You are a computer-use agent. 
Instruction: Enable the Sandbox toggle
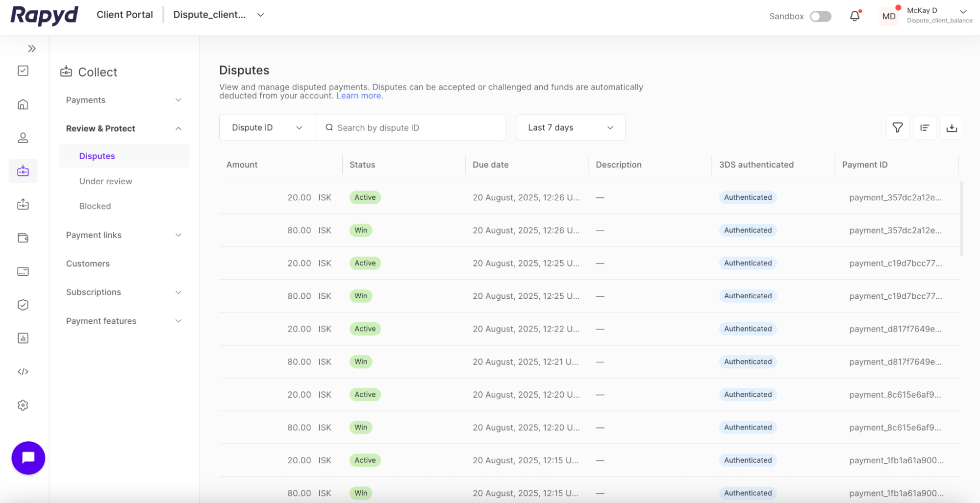[x=820, y=16]
